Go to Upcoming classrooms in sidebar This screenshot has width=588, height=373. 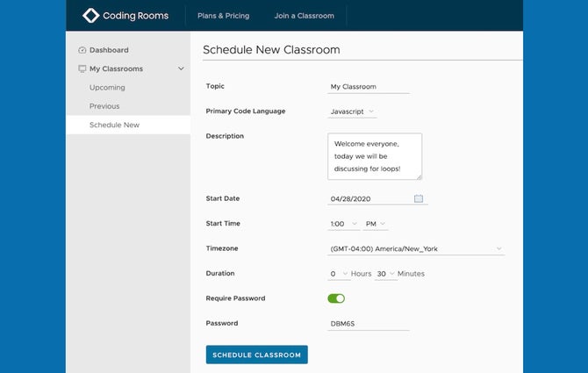tap(107, 88)
